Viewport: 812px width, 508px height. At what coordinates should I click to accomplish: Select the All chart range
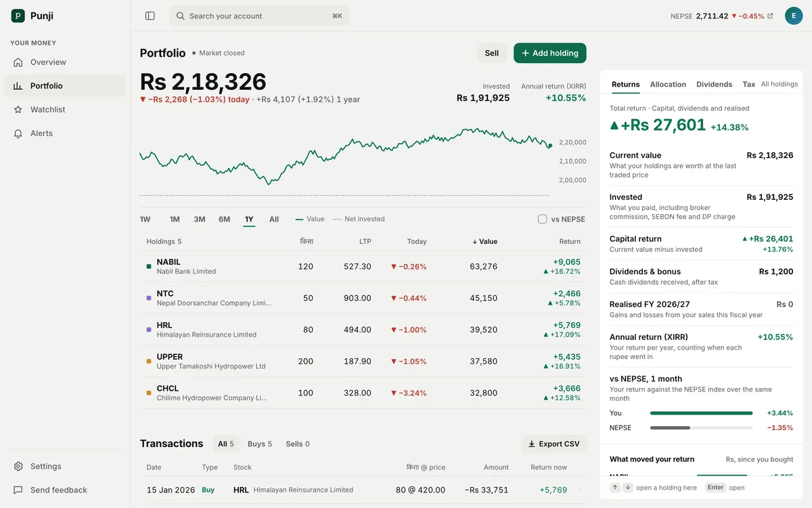(x=274, y=219)
